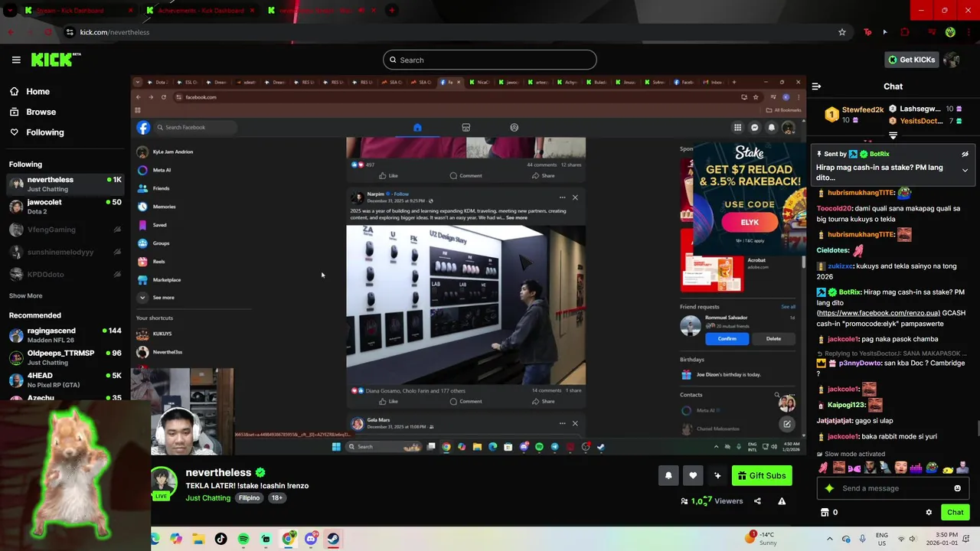Open Discord from taskbar
Viewport: 980px width, 551px height.
pos(310,539)
